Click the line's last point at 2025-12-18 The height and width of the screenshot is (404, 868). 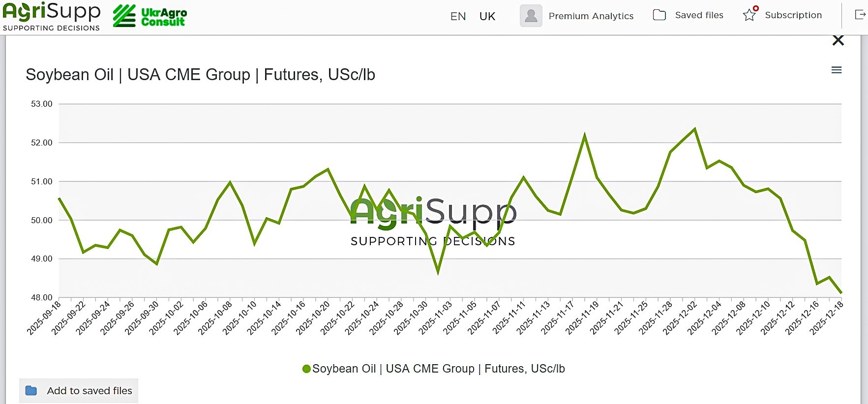coord(841,293)
